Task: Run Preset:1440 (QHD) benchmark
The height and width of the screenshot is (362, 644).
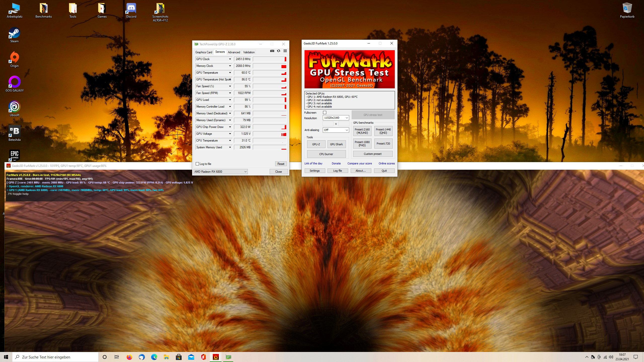Action: coord(383,131)
